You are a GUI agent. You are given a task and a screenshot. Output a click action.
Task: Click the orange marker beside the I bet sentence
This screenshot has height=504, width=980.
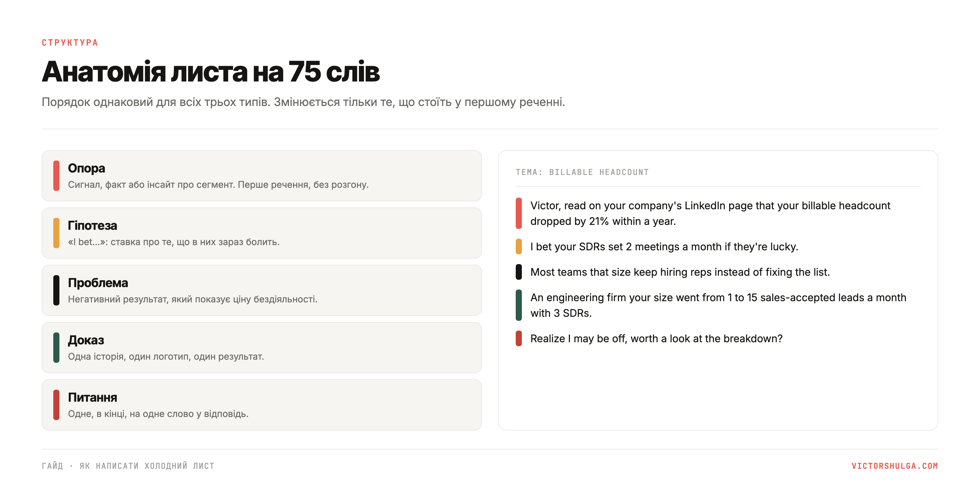point(518,246)
